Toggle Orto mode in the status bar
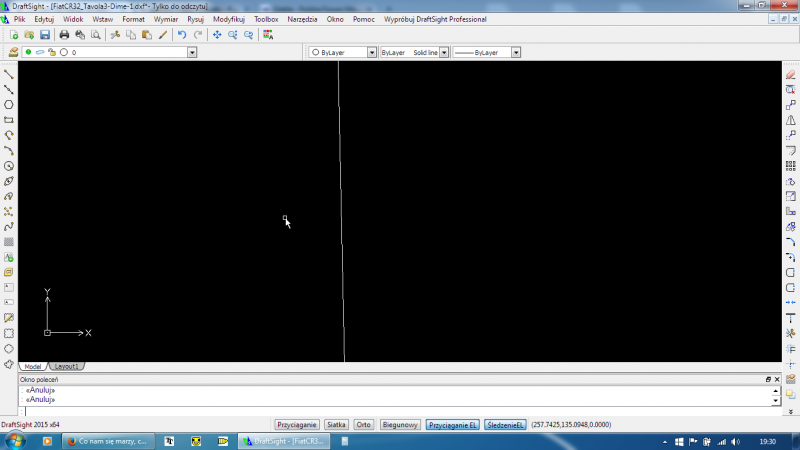 coord(364,425)
